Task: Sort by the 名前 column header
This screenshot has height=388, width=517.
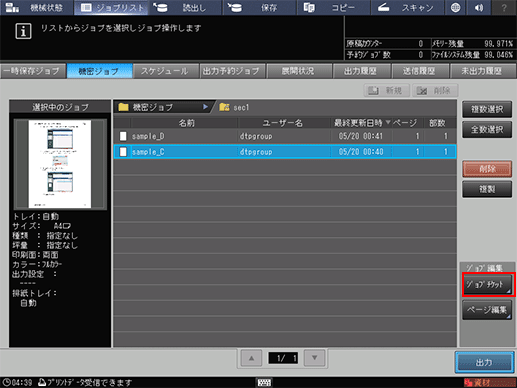Action: point(185,123)
